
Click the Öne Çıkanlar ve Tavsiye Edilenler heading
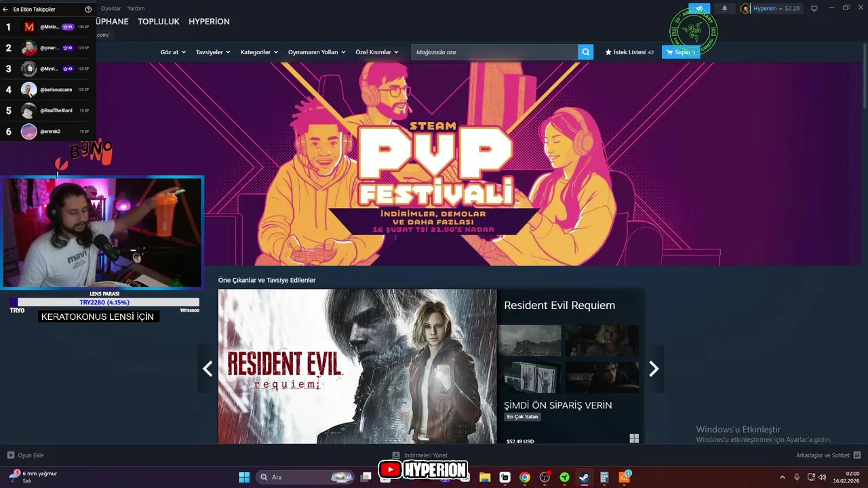267,280
